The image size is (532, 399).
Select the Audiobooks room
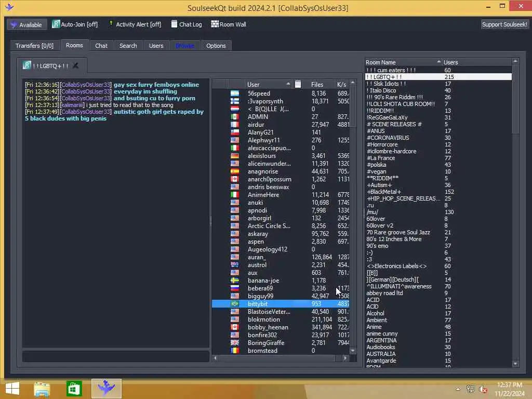pos(438,347)
